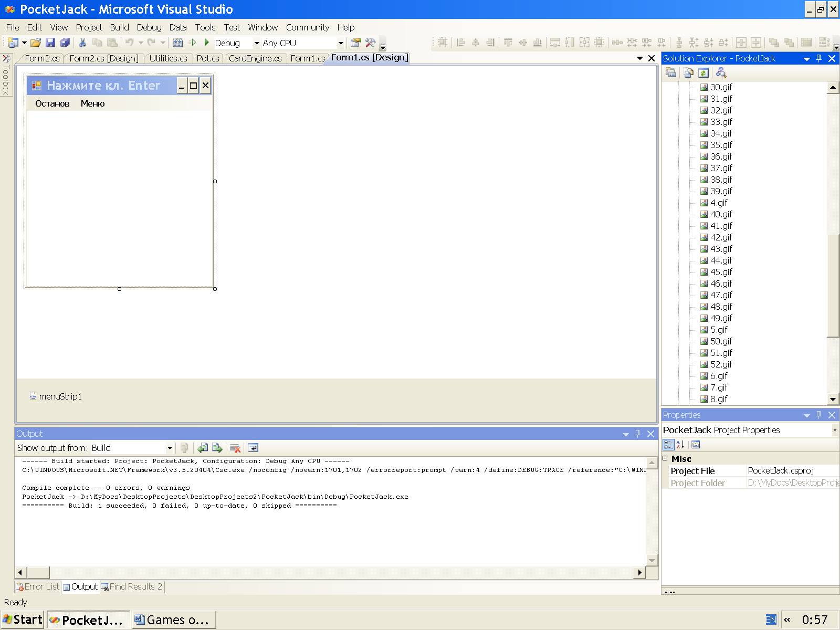Click the Cut scissors icon
The height and width of the screenshot is (630, 840).
82,43
